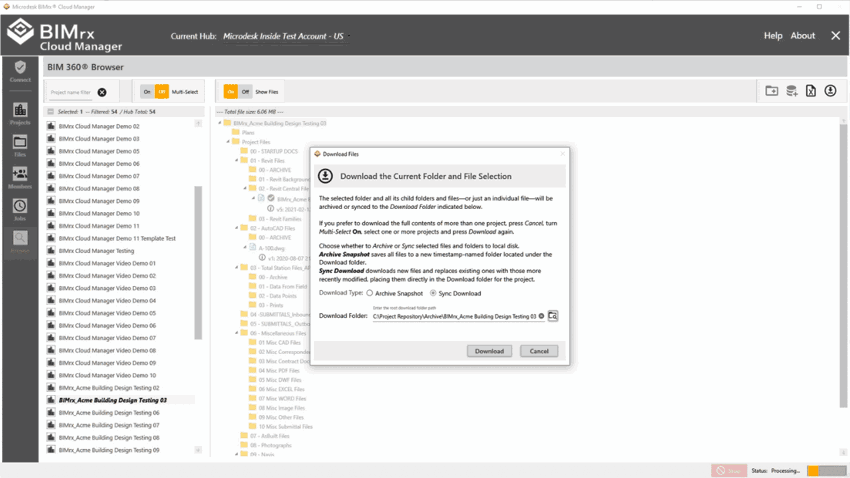Collapse the 02 - AutoCAD Files folder
Screen dimensions: 850x478
point(237,228)
